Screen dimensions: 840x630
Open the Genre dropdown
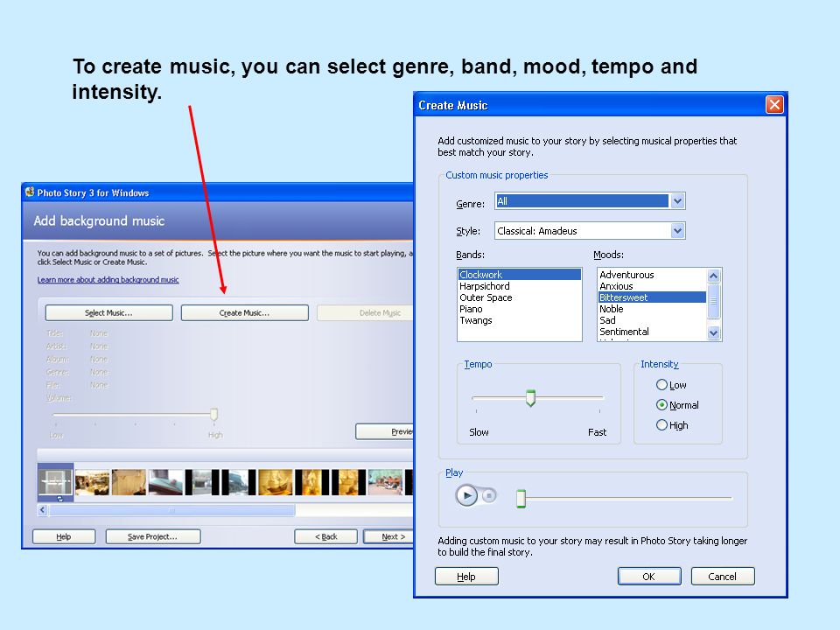pos(677,201)
